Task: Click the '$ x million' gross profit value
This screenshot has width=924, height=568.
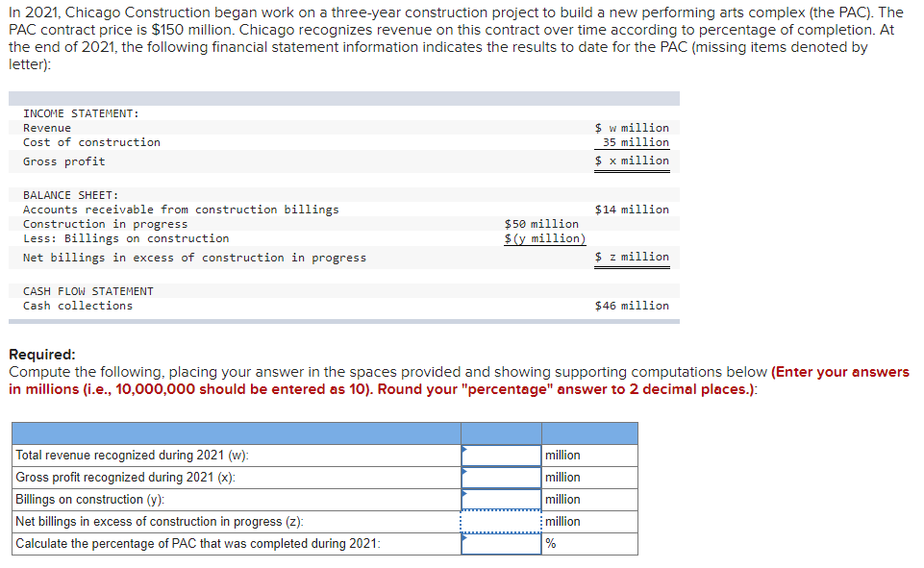Action: click(x=632, y=161)
